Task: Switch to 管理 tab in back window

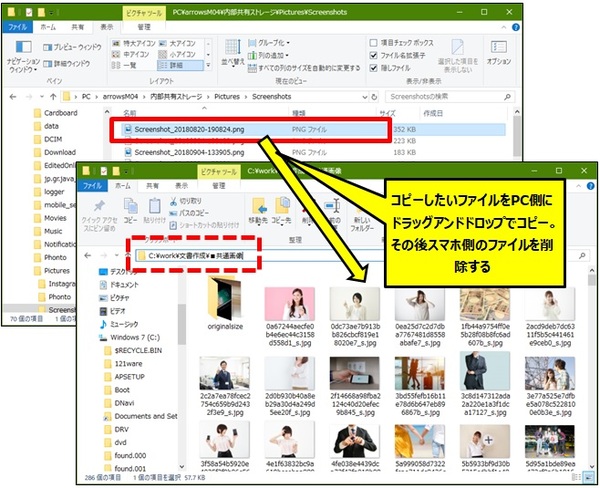Action: 144,27
